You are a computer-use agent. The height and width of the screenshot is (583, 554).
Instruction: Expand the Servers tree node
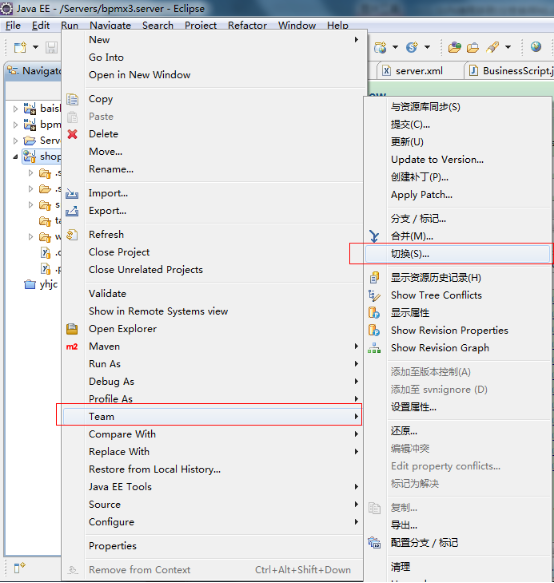tap(15, 141)
